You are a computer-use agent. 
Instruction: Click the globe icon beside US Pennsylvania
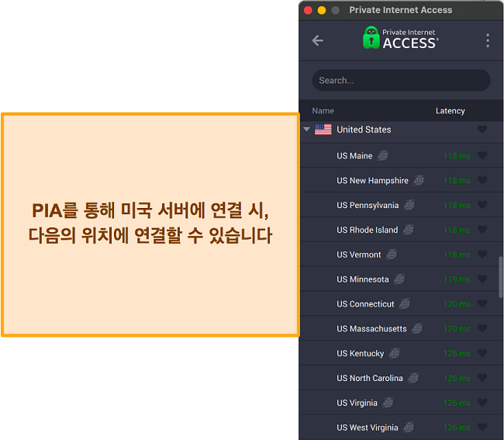click(409, 205)
